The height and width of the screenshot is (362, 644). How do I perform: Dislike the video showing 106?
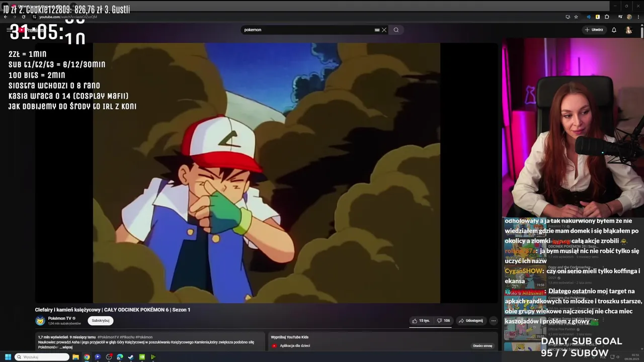[443, 320]
